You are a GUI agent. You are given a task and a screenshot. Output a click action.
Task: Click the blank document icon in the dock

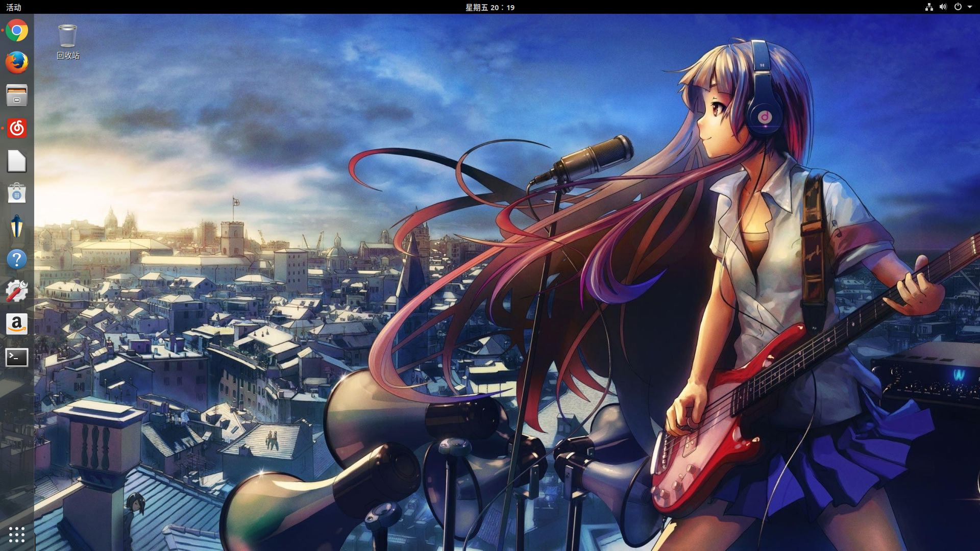click(17, 161)
